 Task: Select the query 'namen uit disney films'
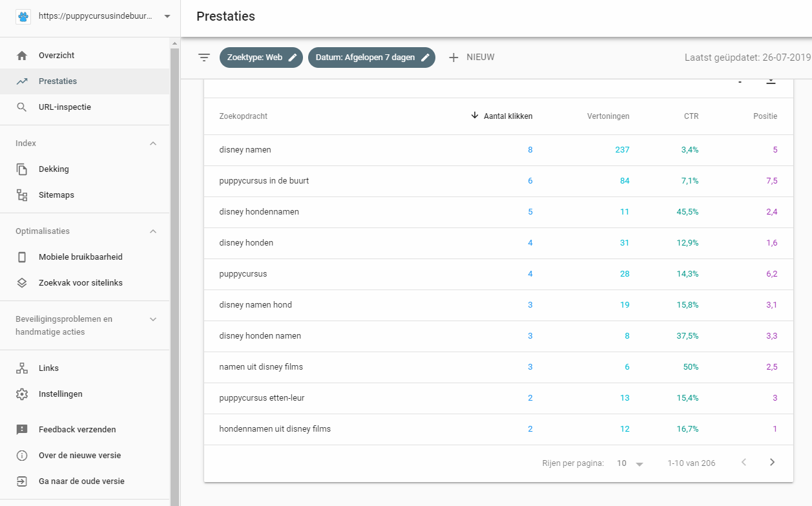[261, 367]
